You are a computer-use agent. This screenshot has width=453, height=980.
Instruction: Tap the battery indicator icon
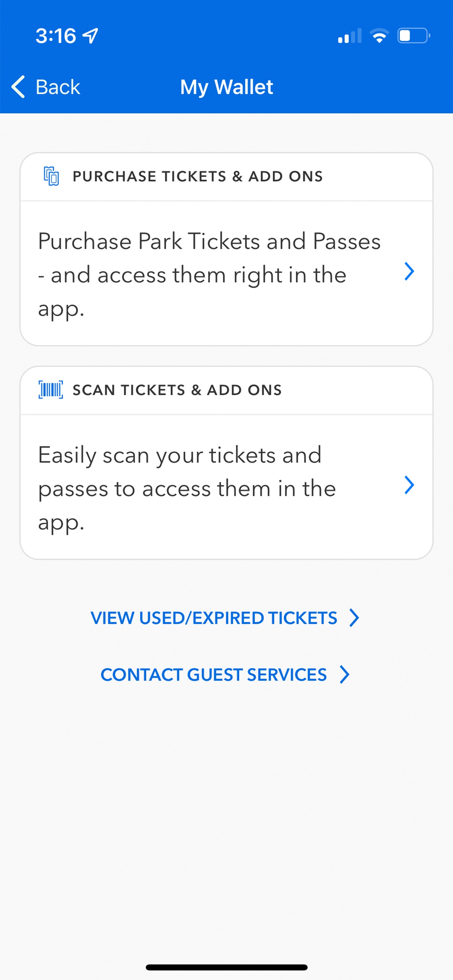pos(414,36)
